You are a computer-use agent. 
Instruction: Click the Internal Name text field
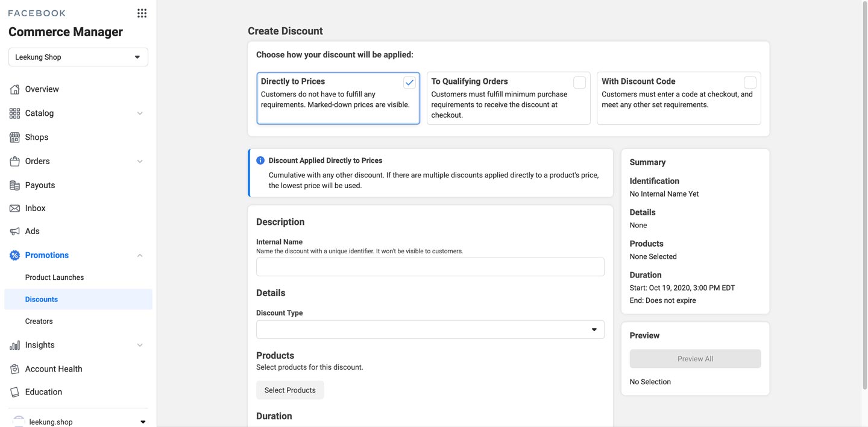(x=430, y=267)
